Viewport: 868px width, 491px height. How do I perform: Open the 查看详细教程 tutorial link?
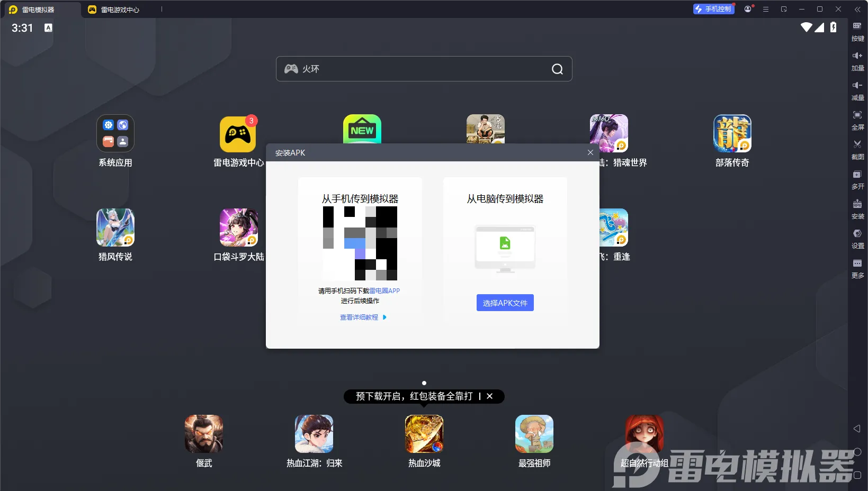[363, 317]
